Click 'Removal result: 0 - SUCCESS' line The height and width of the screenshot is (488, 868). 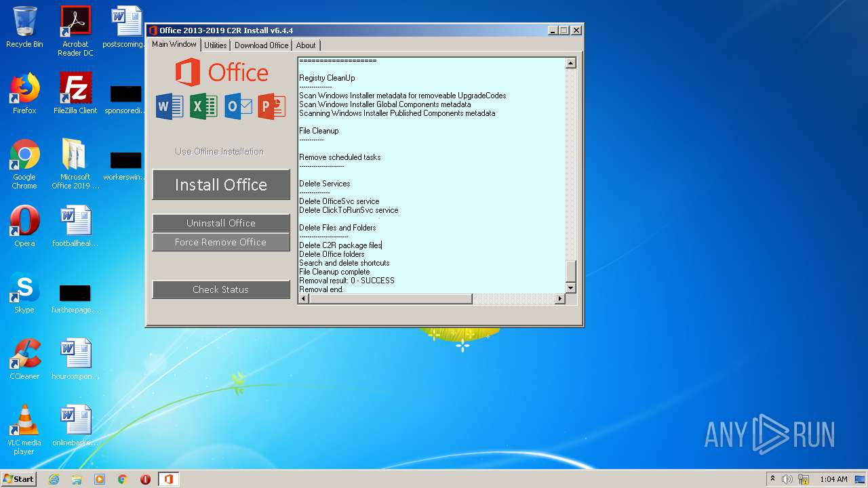point(347,281)
